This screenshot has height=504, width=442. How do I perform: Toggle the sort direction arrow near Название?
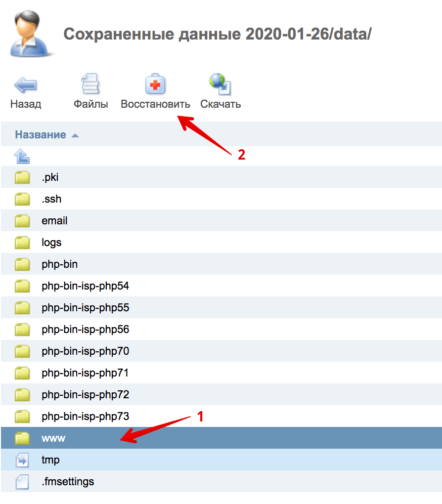pyautogui.click(x=75, y=135)
